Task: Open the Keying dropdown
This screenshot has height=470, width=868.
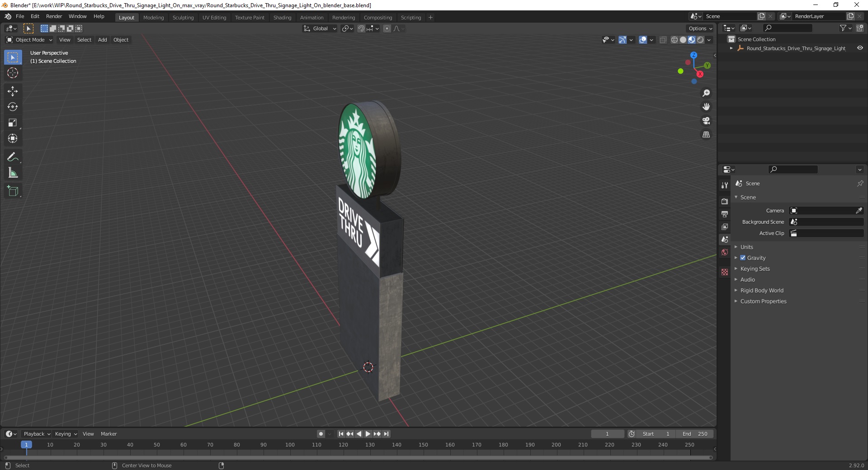Action: tap(66, 434)
